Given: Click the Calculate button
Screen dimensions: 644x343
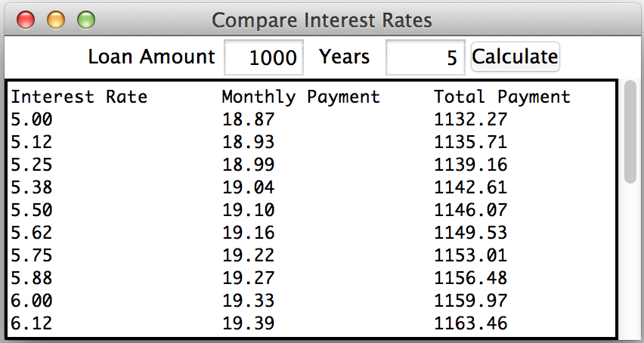Looking at the screenshot, I should click(x=515, y=57).
